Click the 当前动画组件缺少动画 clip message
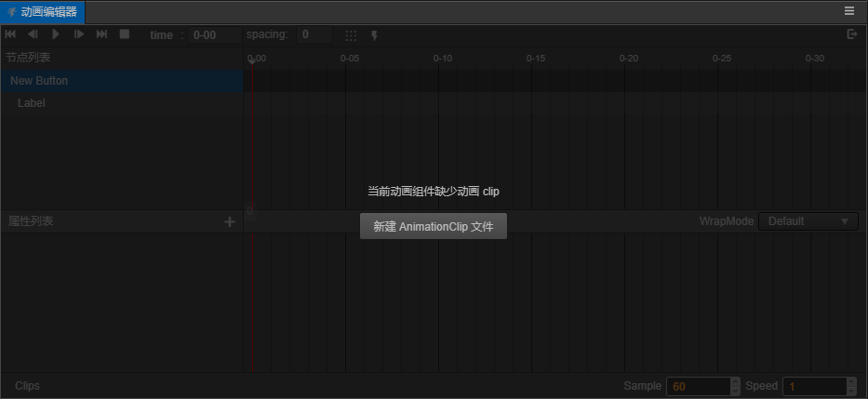Image resolution: width=868 pixels, height=399 pixels. [x=434, y=192]
